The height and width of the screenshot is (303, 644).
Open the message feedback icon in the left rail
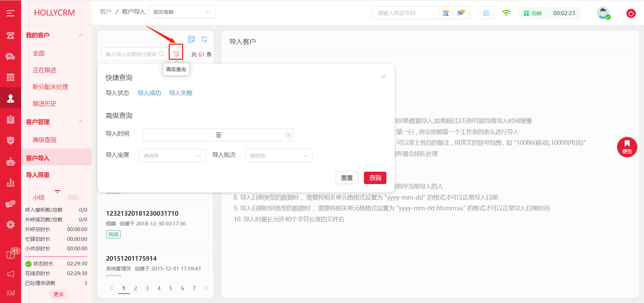pyautogui.click(x=10, y=204)
